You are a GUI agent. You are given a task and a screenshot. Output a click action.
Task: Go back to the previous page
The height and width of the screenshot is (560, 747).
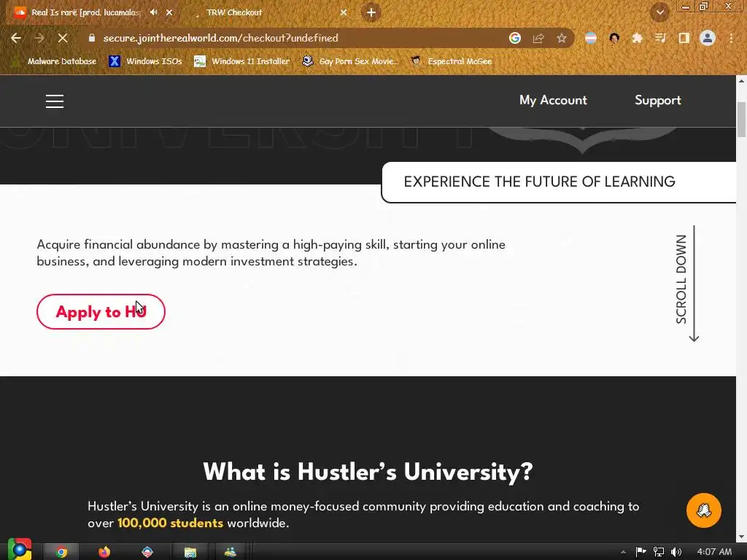point(16,38)
